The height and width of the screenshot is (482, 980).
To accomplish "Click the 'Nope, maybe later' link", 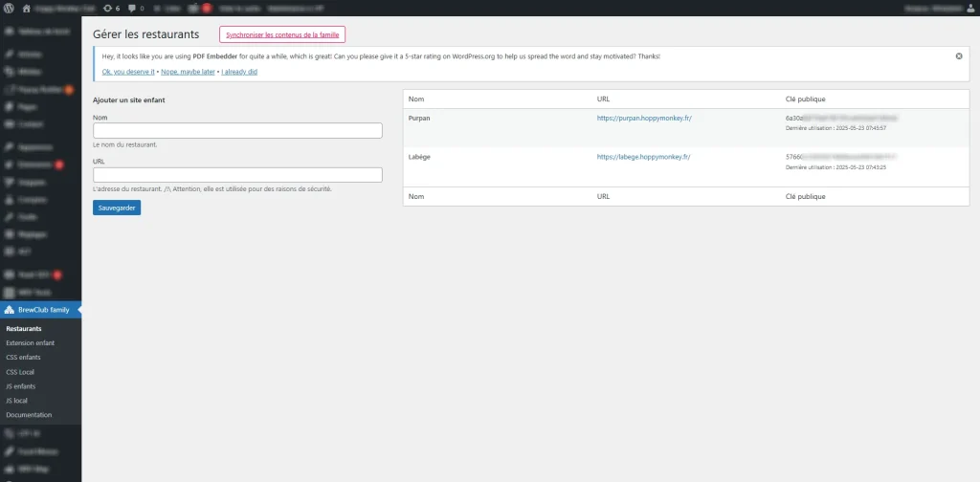I will click(189, 72).
